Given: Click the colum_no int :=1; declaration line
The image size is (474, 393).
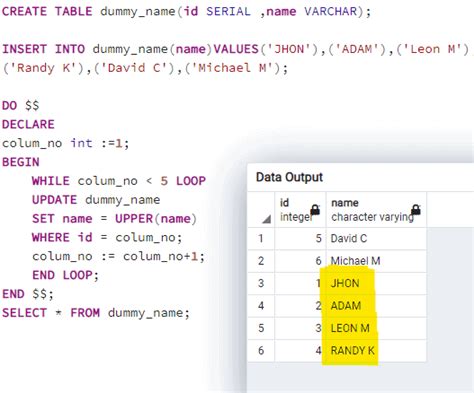Looking at the screenshot, I should pos(65,143).
